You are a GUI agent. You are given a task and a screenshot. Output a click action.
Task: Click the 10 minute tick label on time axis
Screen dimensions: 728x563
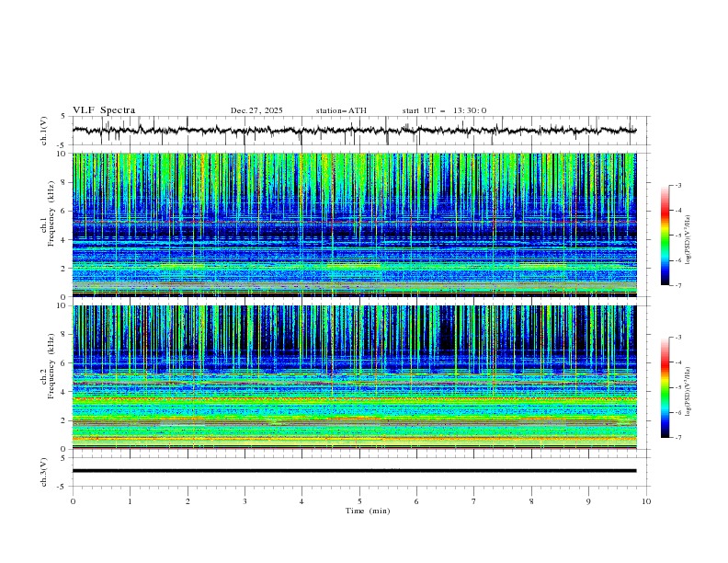point(646,502)
